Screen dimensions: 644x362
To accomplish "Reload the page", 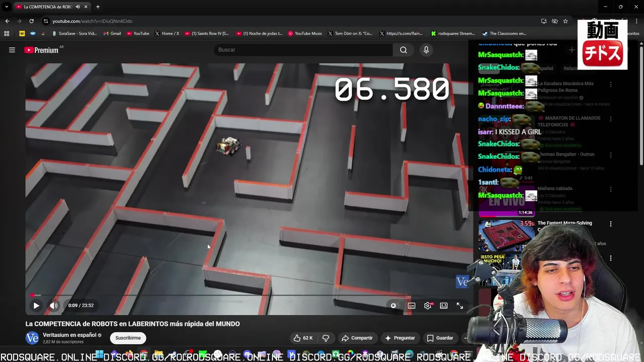I will pyautogui.click(x=31, y=21).
